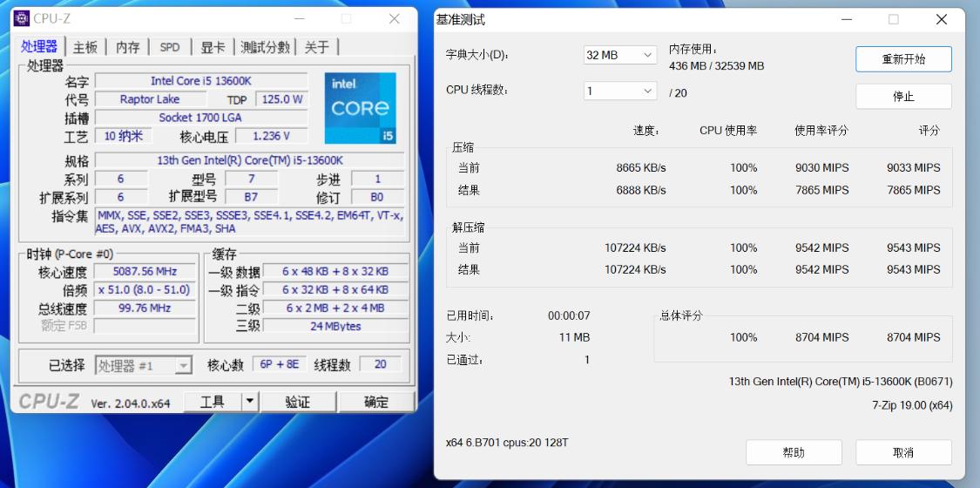980x488 pixels.
Task: Switch to the 内存 tab
Action: [128, 47]
